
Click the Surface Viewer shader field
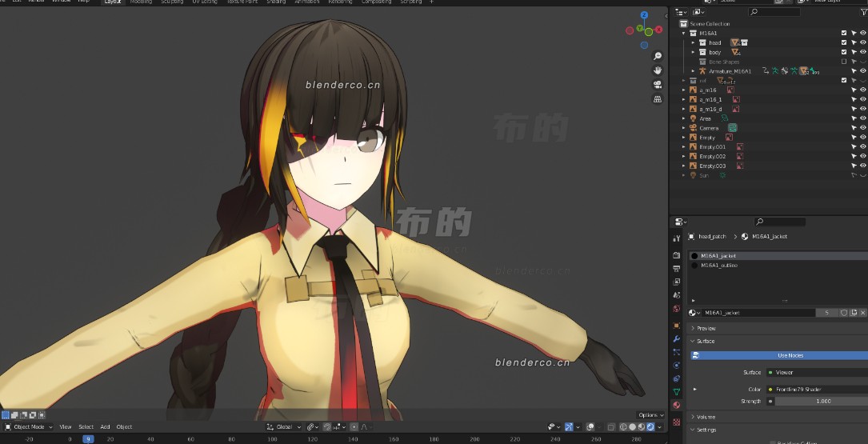(x=817, y=373)
